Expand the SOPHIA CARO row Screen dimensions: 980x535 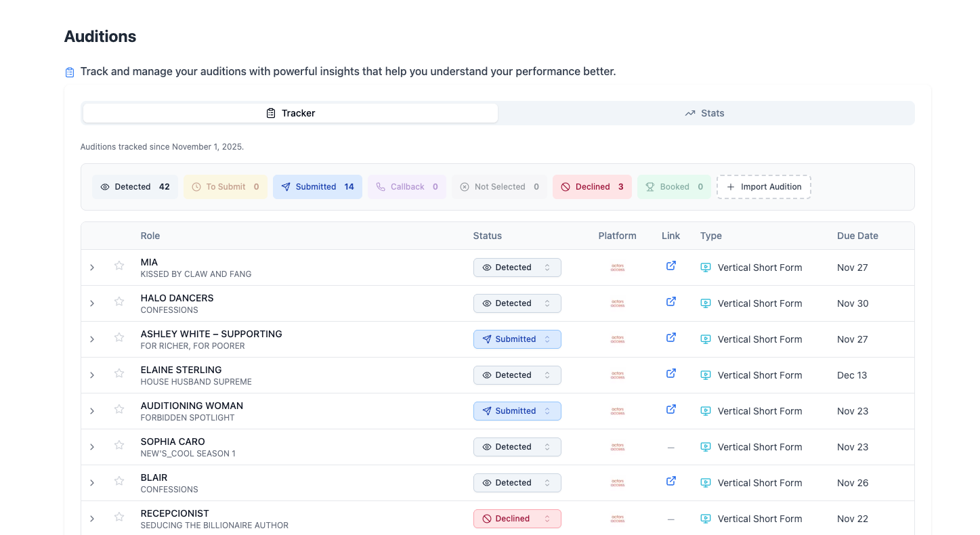91,446
